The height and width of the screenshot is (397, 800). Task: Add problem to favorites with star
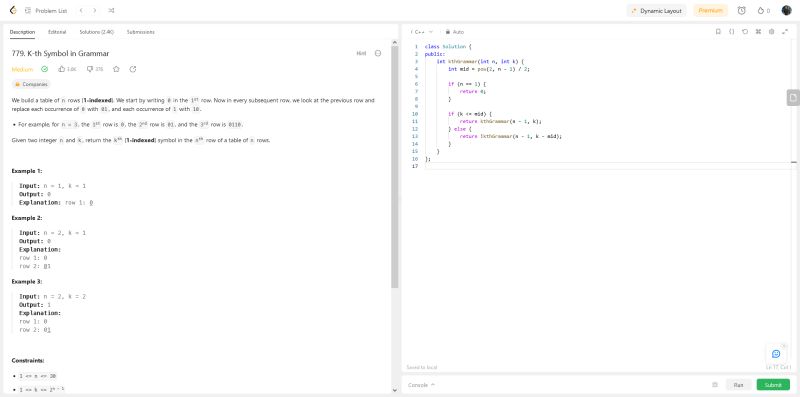tap(116, 69)
